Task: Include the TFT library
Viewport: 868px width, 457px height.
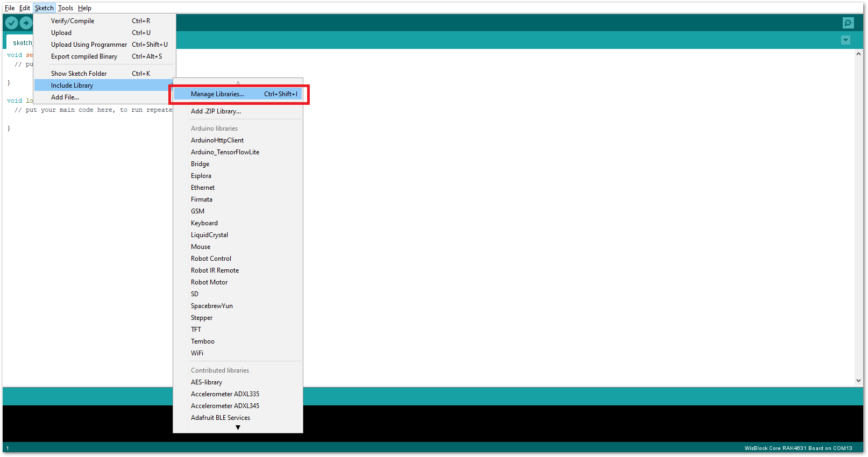Action: [x=238, y=330]
